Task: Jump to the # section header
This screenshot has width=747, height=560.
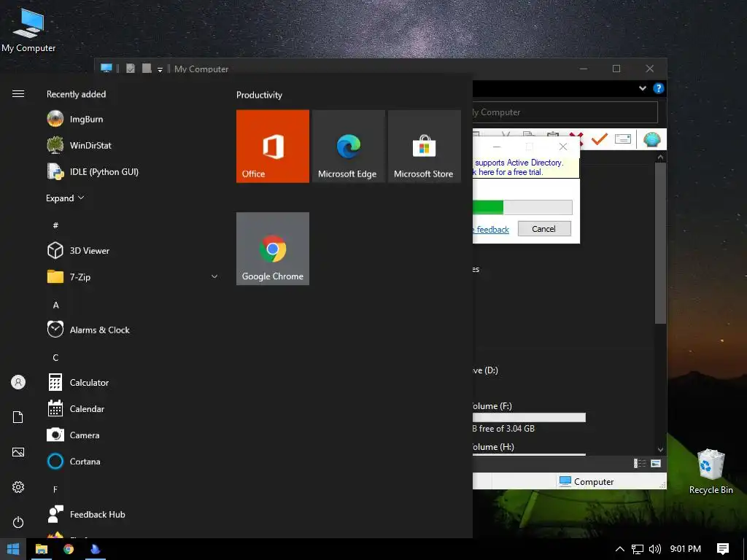Action: tap(55, 225)
